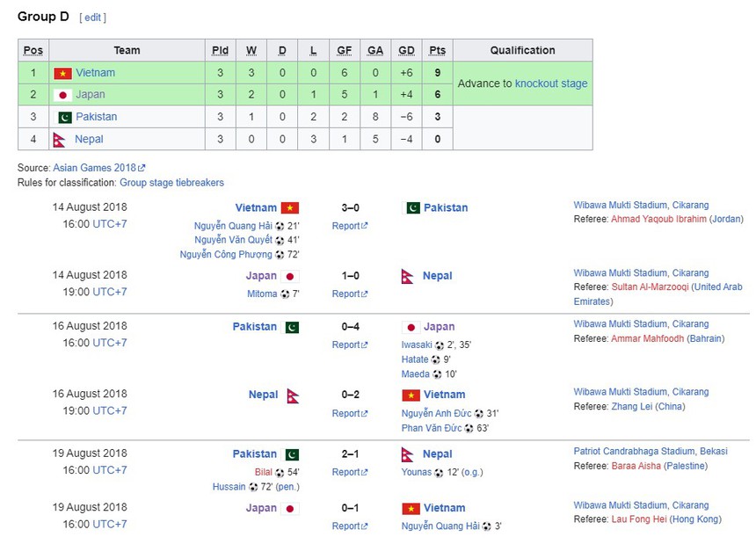Click the goal ball icon beside Mitoma

pos(285,294)
